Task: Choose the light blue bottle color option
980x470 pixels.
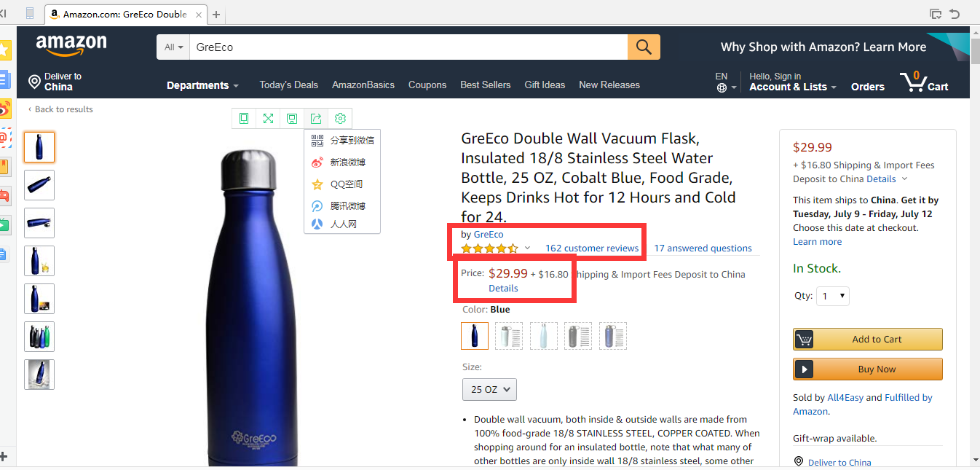Action: (x=543, y=336)
